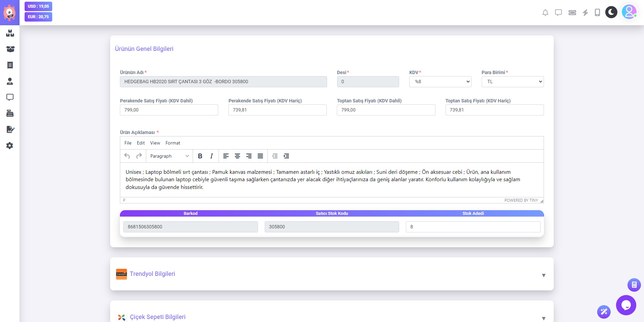
Task: Toggle italic formatting in editor
Action: tap(212, 156)
